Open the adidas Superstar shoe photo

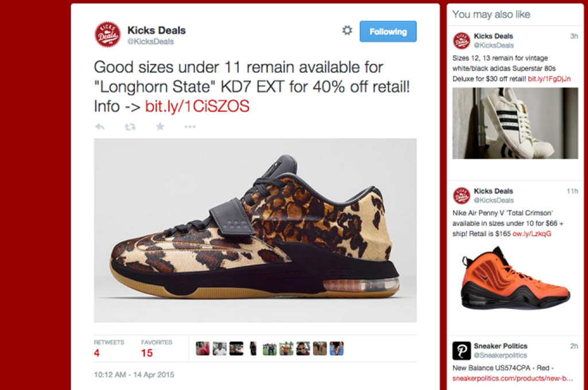(515, 123)
